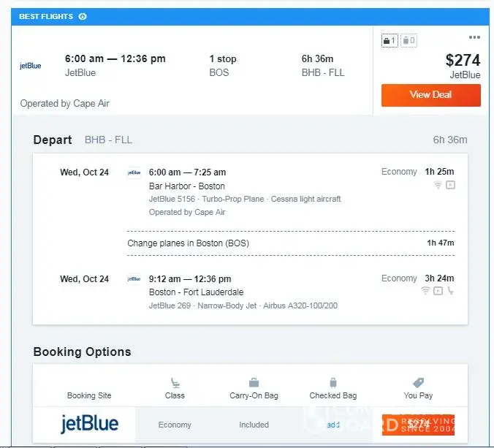This screenshot has width=494, height=448.
Task: Click the add checked bag link
Action: (x=333, y=425)
